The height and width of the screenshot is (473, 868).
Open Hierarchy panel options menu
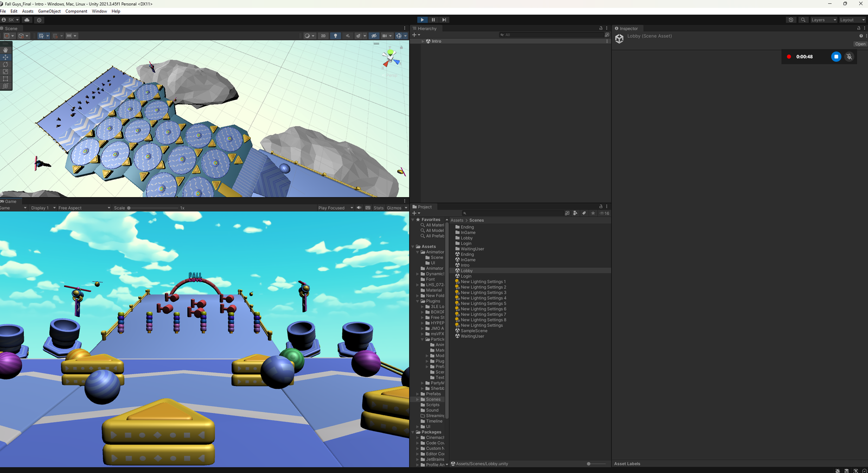click(607, 28)
